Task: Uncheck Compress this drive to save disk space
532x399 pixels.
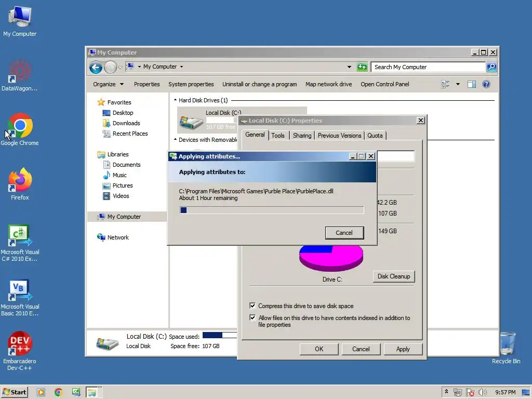Action: [252, 305]
